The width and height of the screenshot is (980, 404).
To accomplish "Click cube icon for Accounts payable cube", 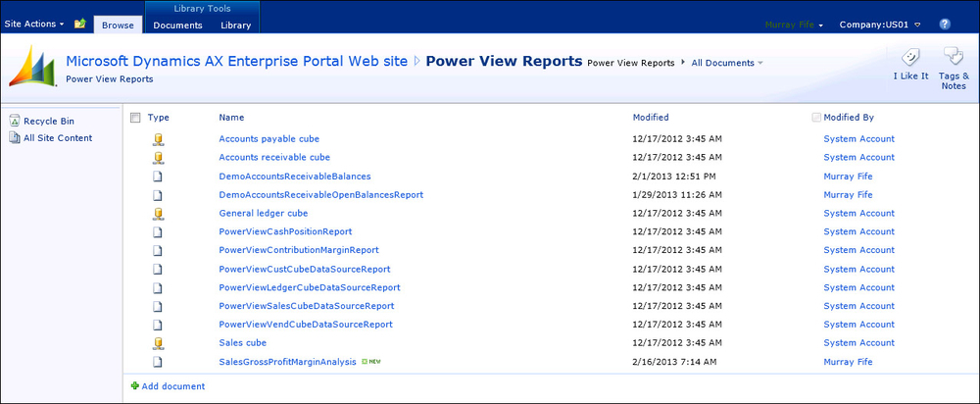I will (158, 139).
